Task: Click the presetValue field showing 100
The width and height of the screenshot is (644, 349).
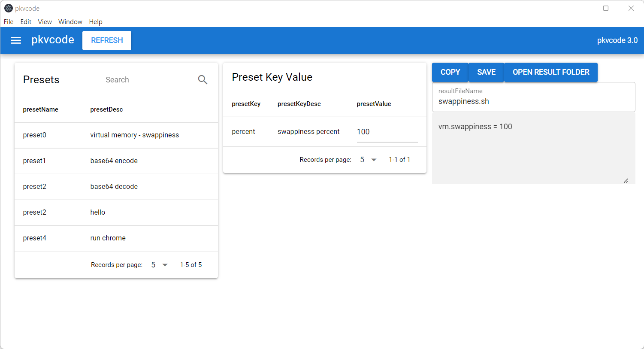Action: (x=387, y=132)
